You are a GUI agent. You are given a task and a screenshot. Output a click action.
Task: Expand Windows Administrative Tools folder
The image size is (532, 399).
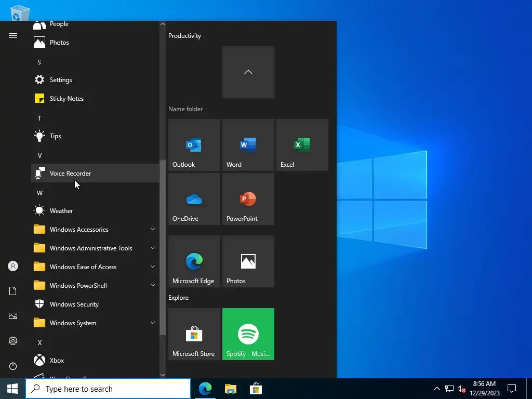(95, 248)
